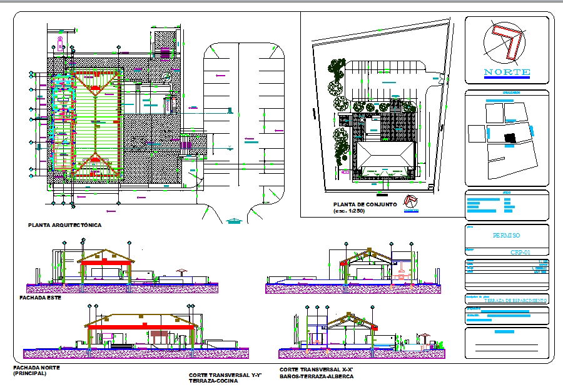Select the small north arrow beside Planta de Conjunto title

410,201
